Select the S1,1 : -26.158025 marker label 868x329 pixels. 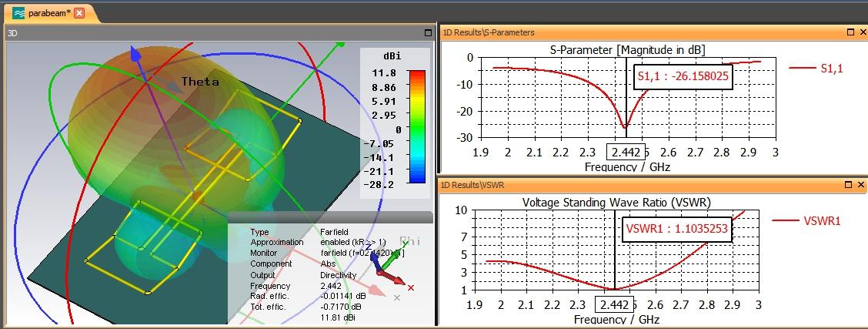[683, 77]
